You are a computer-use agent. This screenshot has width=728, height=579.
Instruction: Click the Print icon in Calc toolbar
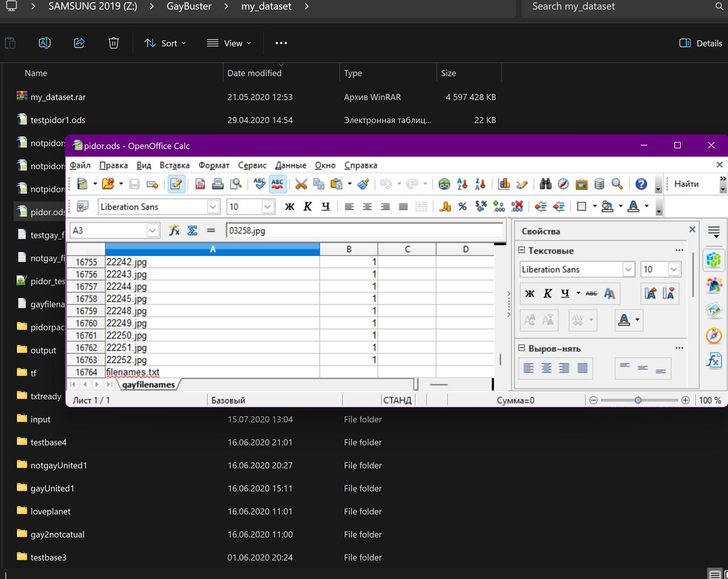(218, 184)
